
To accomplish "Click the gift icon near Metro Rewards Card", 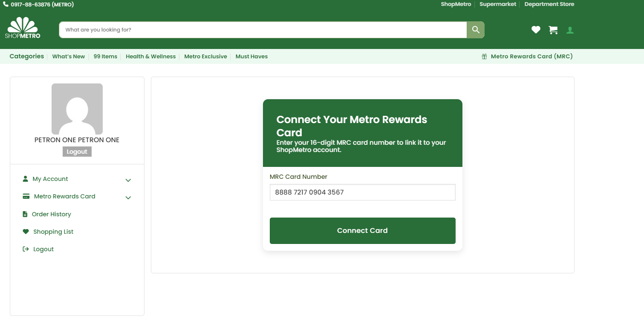I will tap(484, 56).
